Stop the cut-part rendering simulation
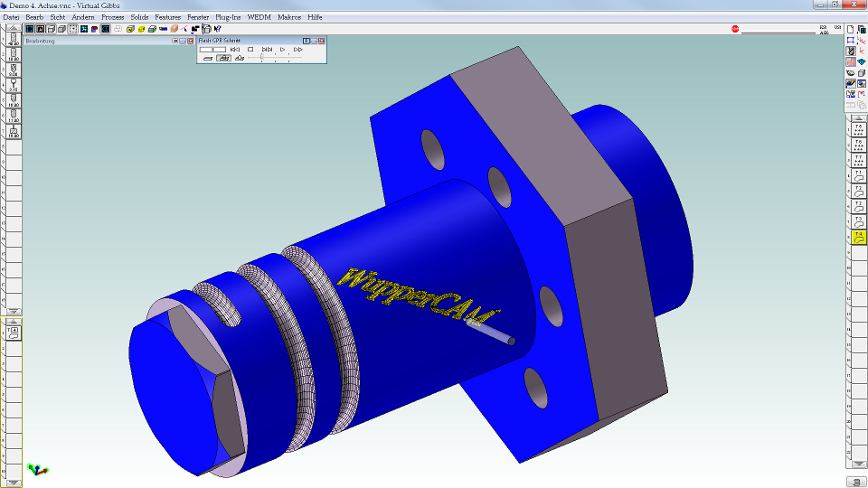This screenshot has width=868, height=488. (250, 49)
